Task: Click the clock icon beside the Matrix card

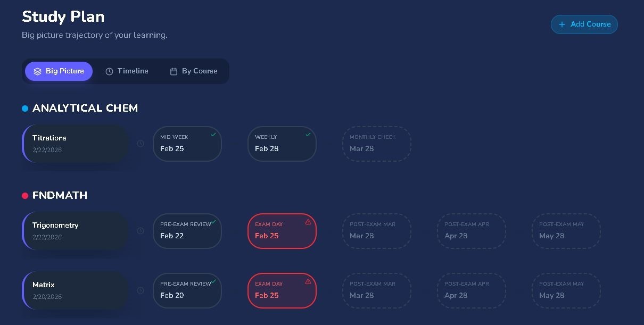Action: click(140, 290)
